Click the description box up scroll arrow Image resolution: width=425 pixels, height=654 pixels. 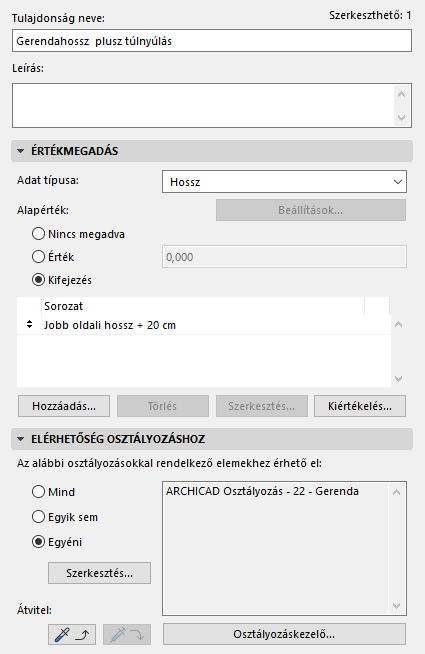401,94
